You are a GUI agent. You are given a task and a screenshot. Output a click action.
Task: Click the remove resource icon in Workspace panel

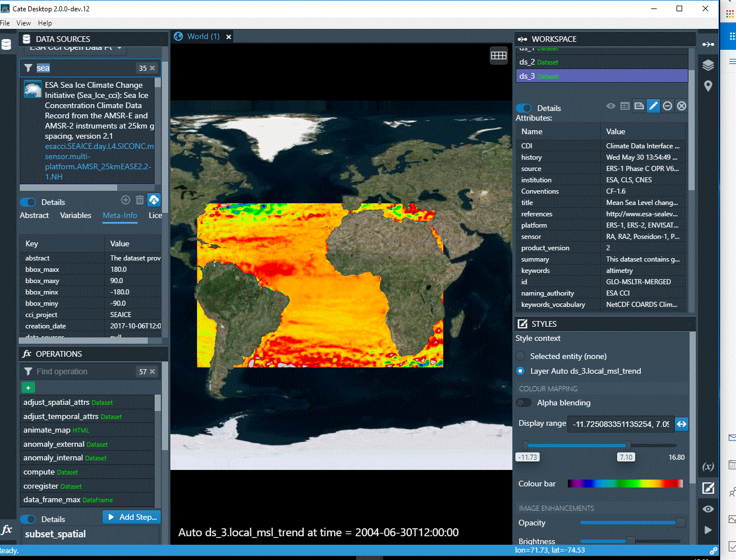click(667, 106)
